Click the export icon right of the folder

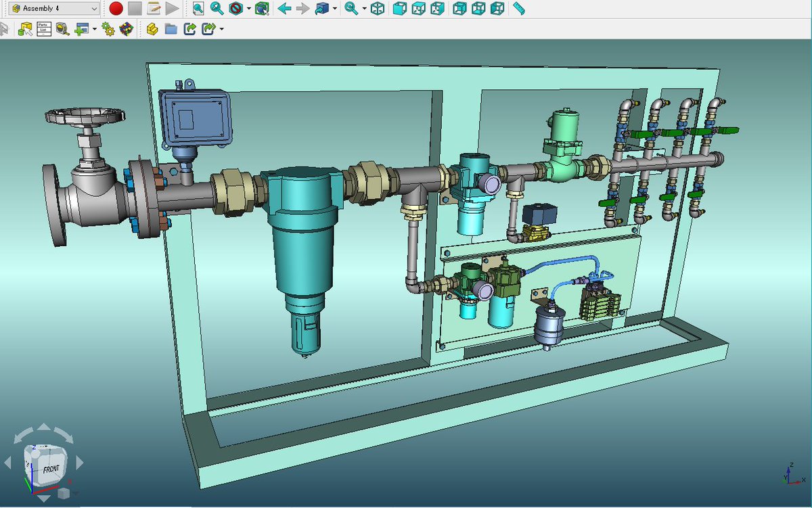(x=189, y=29)
